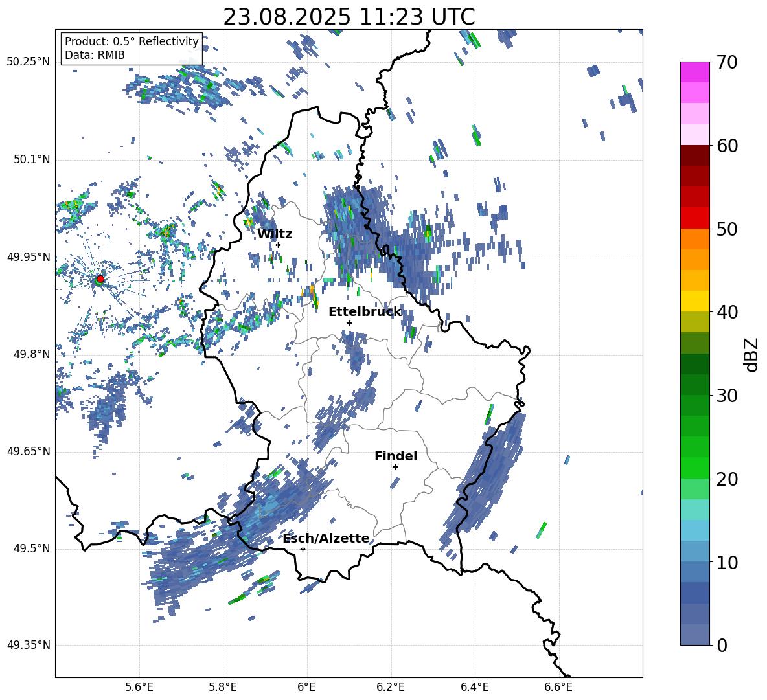Screen dimensions: 767x700
Task: Click the red radar site marker
Action: coord(100,279)
